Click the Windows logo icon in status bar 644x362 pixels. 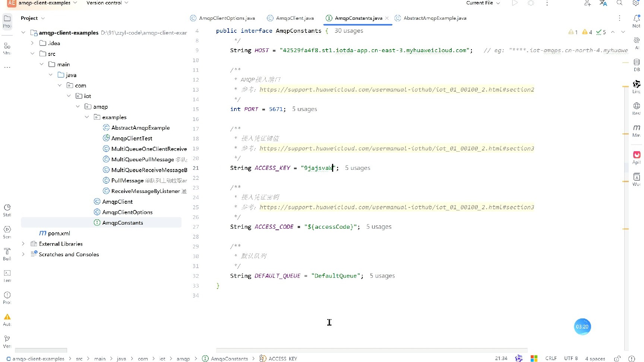(x=534, y=358)
